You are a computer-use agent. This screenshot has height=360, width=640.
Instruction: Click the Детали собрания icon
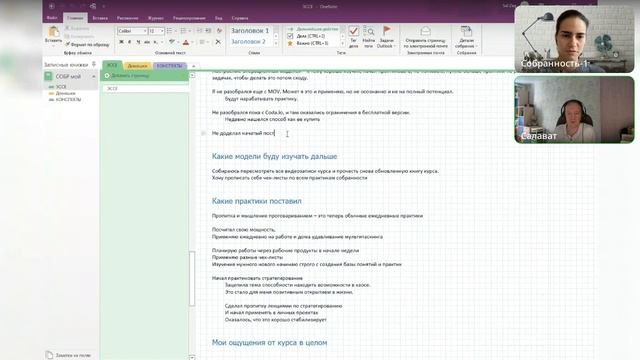coord(466,31)
